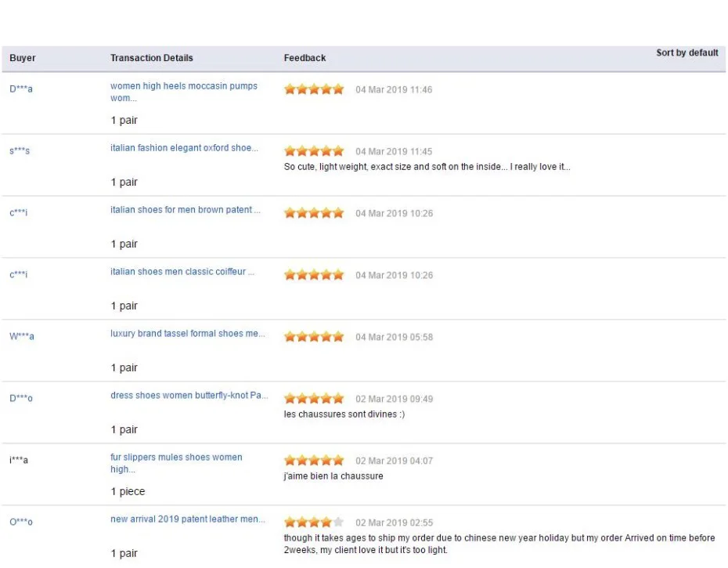Open women high heels moccasin pumps link
728x568 pixels.
click(183, 92)
